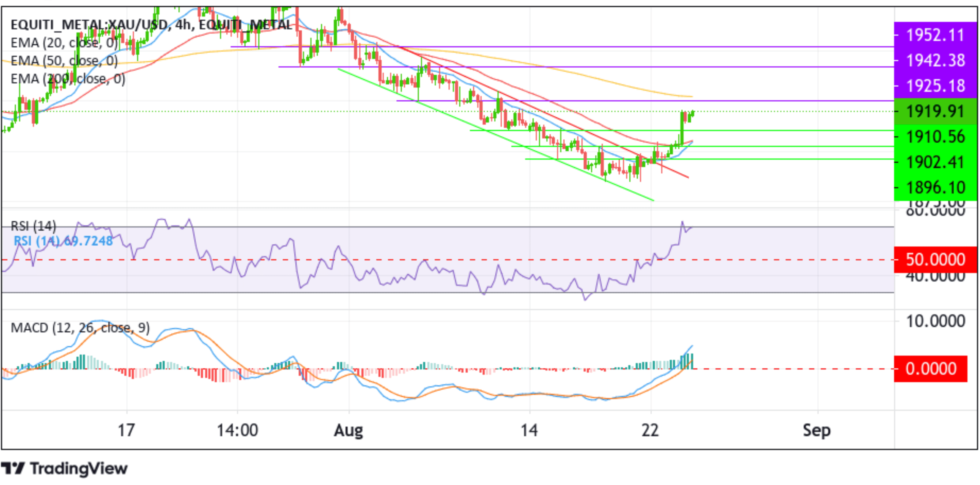Image resolution: width=980 pixels, height=485 pixels.
Task: Click the MACD 10.0000 axis value
Action: pyautogui.click(x=936, y=321)
